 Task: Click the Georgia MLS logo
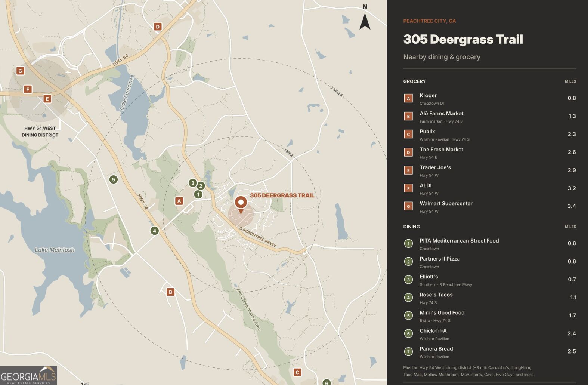[x=28, y=375]
